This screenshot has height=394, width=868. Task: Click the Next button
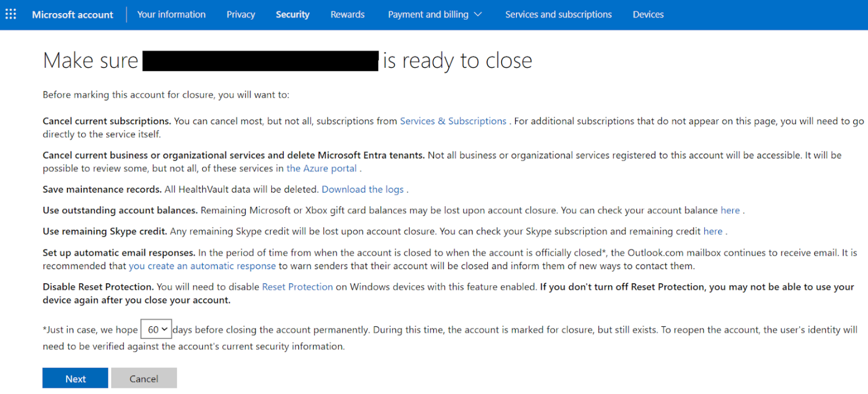point(75,378)
